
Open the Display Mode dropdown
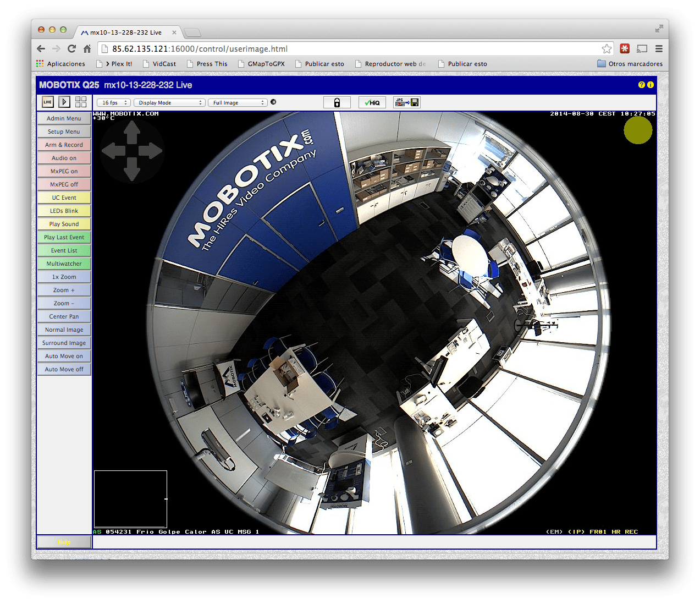pos(169,102)
